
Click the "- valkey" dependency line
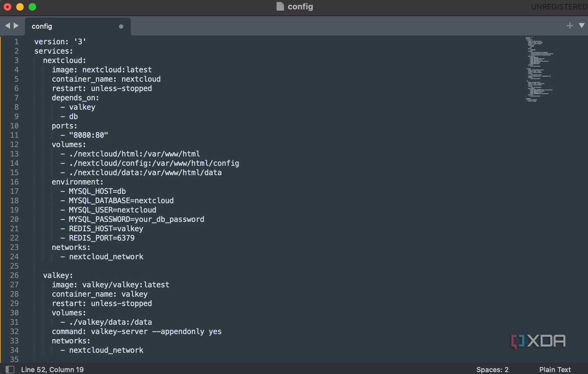(78, 107)
